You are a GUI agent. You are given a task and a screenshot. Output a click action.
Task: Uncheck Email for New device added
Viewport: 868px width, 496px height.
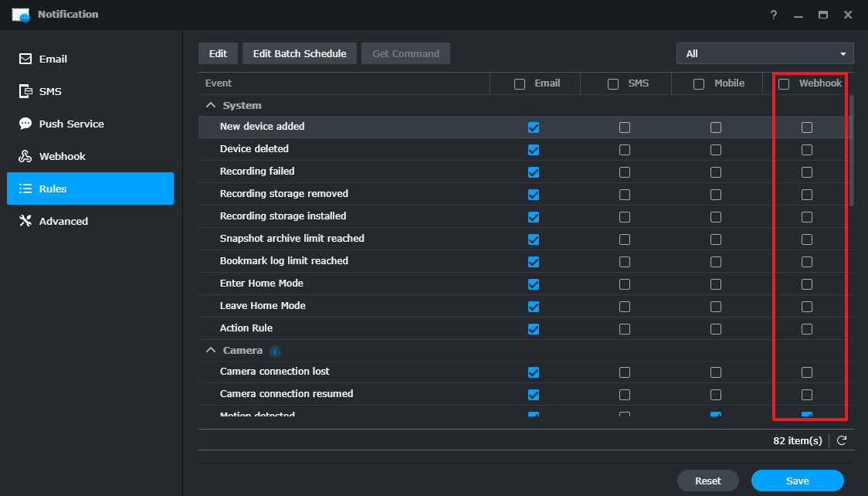534,127
